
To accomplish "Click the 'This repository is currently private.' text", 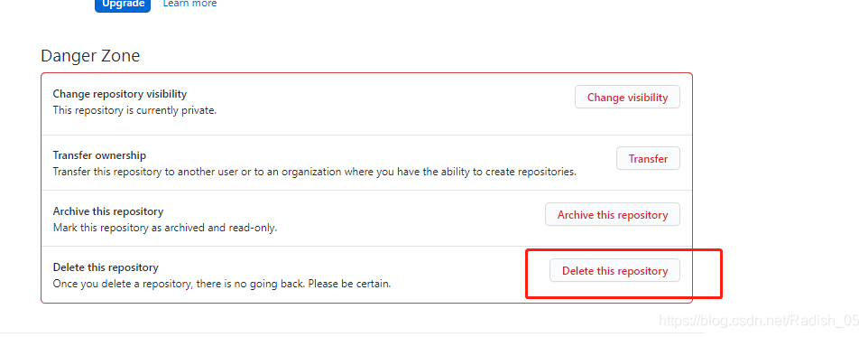I will tap(134, 110).
